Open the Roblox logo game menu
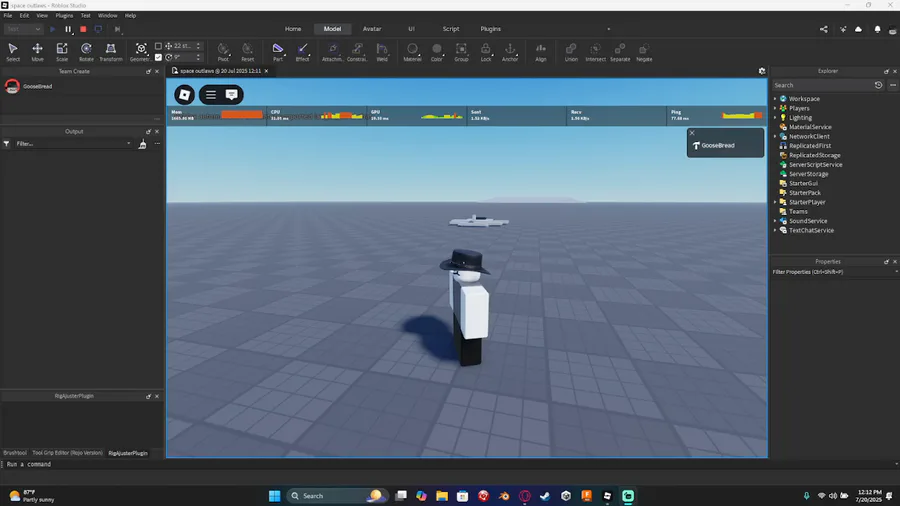Viewport: 900px width, 506px height. [x=184, y=95]
